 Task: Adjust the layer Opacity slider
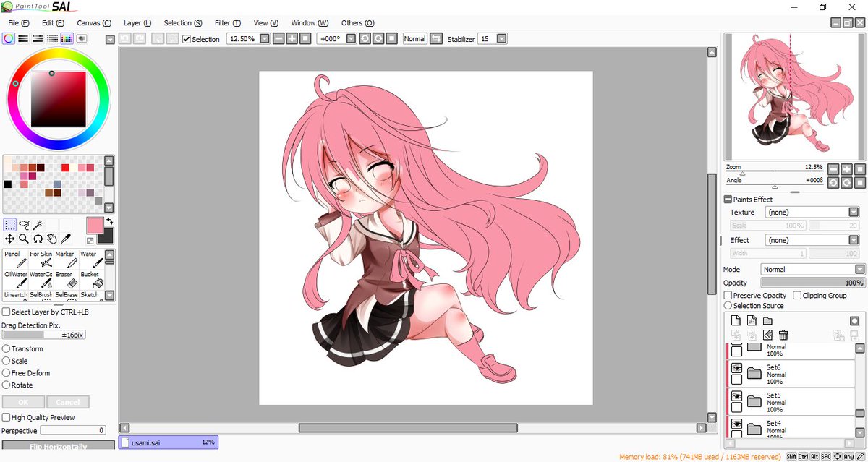pos(813,283)
